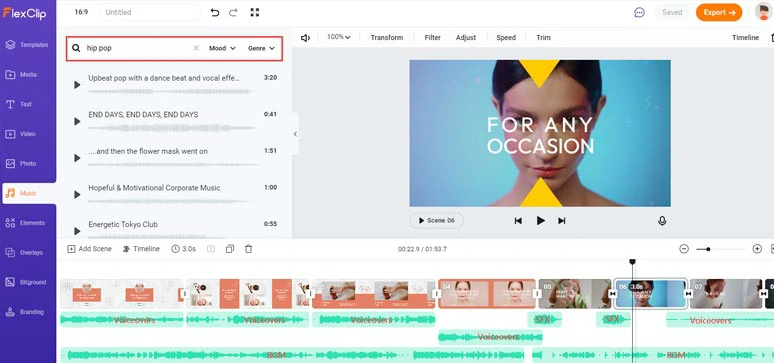Expand the Genre filter dropdown
The width and height of the screenshot is (774, 363).
point(261,48)
